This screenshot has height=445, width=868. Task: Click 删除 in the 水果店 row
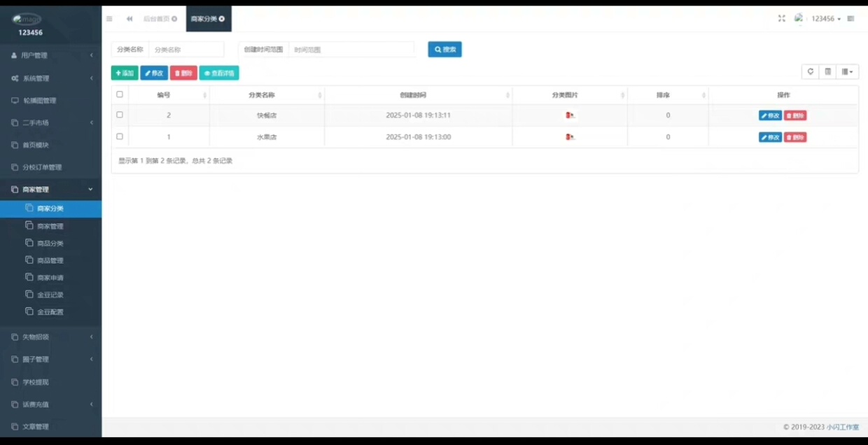click(795, 137)
